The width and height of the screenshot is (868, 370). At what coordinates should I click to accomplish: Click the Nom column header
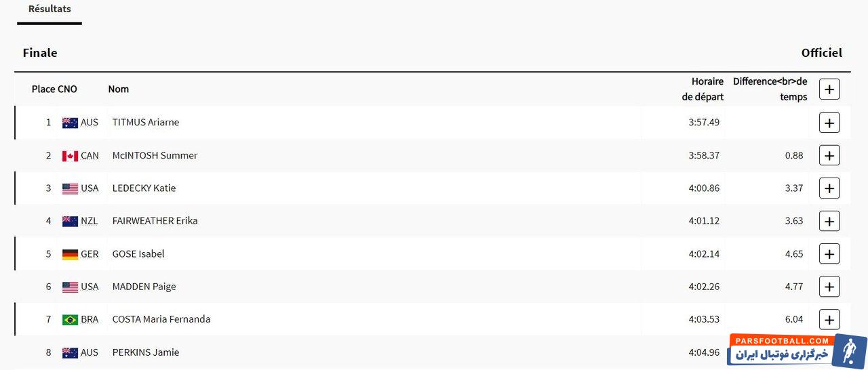118,89
